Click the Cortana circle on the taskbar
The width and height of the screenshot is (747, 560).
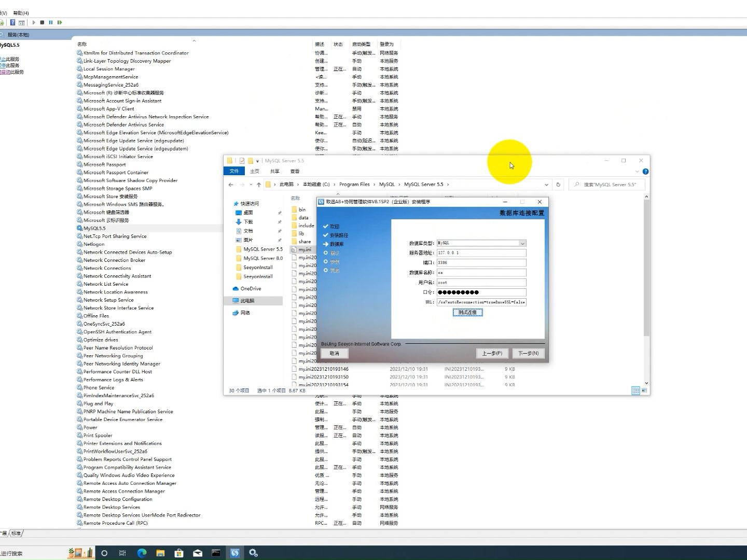click(104, 553)
